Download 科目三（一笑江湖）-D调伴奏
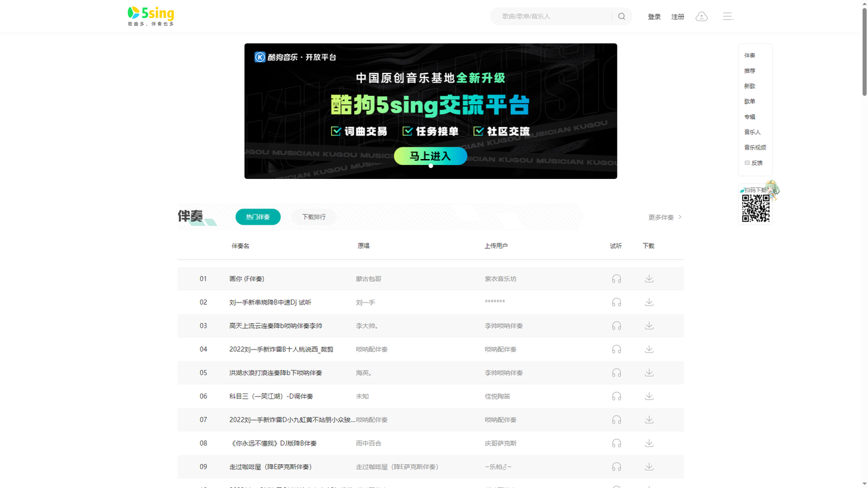 point(649,396)
